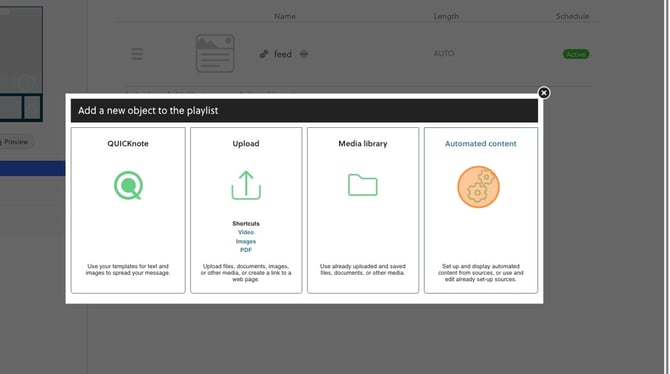Open the Media library folder icon
Image resolution: width=670 pixels, height=374 pixels.
[x=363, y=185]
